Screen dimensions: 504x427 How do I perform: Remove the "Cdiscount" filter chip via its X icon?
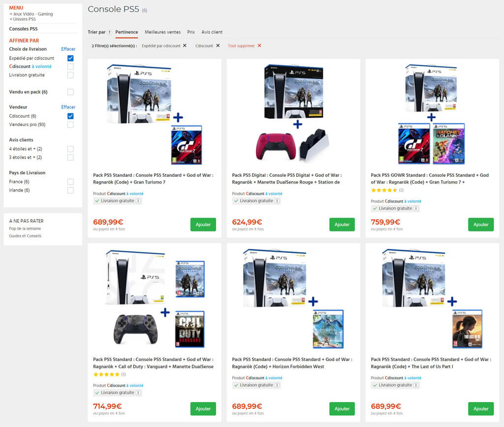pos(218,45)
